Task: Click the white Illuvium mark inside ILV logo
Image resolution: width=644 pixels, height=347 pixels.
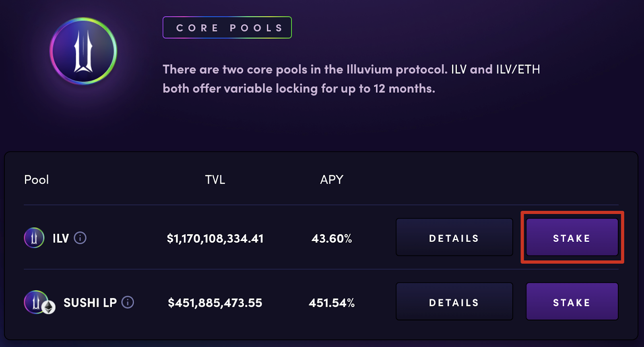Action: pyautogui.click(x=83, y=51)
